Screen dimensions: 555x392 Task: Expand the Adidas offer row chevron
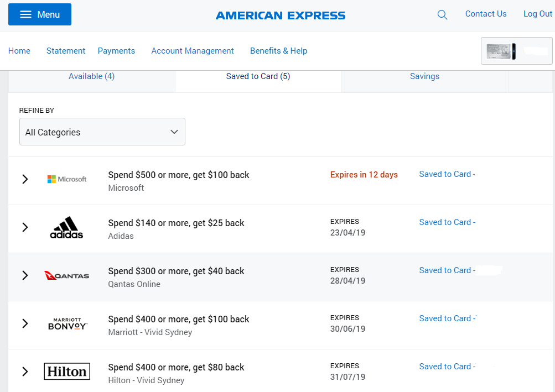click(25, 227)
